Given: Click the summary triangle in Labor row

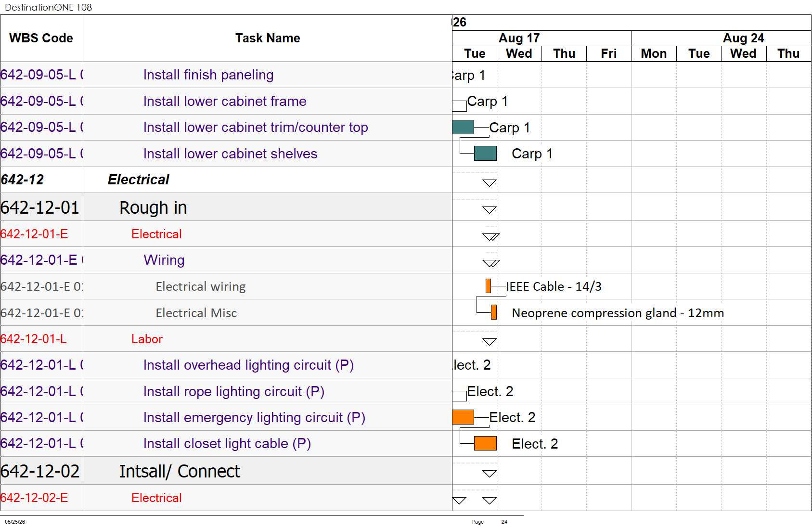Looking at the screenshot, I should [490, 342].
